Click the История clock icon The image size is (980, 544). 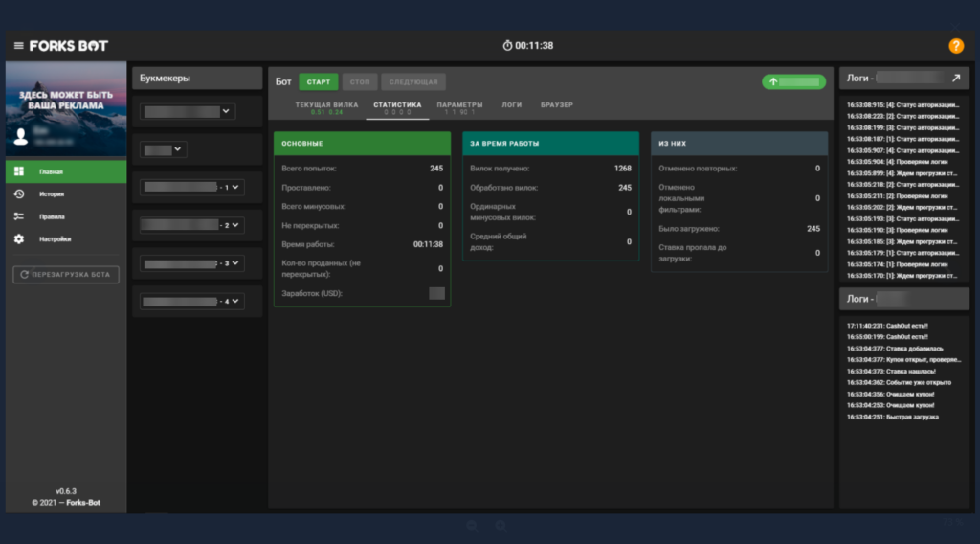pos(19,193)
